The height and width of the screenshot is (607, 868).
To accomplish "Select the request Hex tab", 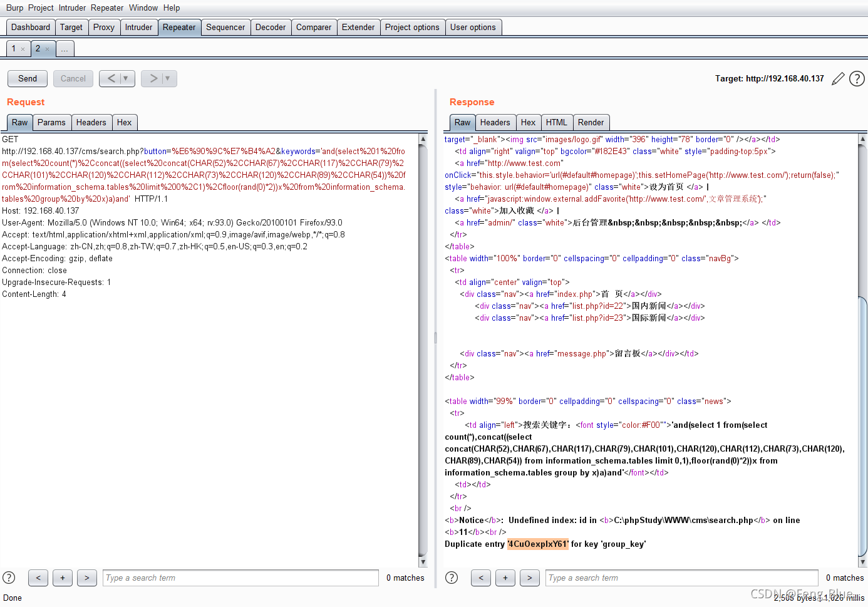I will [x=125, y=122].
